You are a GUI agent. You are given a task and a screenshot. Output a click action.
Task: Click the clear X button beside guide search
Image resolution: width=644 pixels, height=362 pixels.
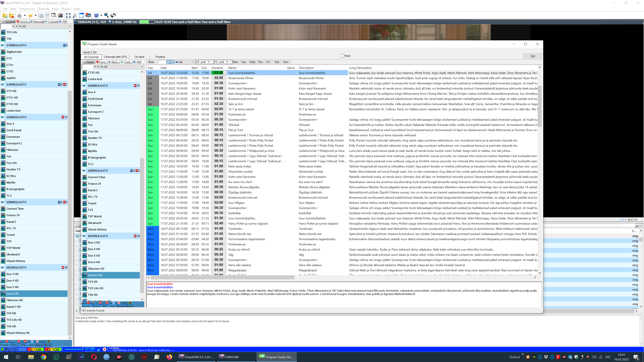point(172,62)
